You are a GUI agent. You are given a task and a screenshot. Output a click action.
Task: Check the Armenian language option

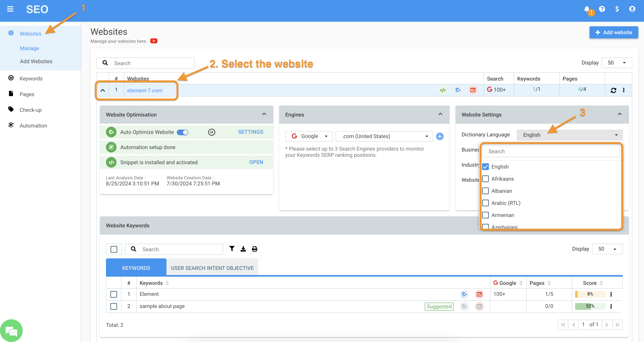[x=485, y=215]
